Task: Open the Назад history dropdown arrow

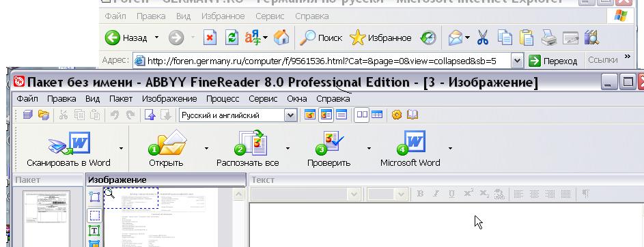Action: 156,38
